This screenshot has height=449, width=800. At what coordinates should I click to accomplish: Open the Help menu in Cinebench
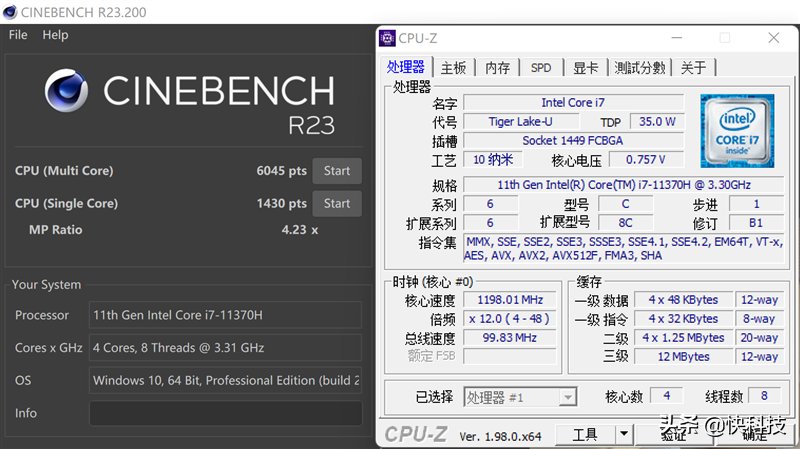point(55,35)
